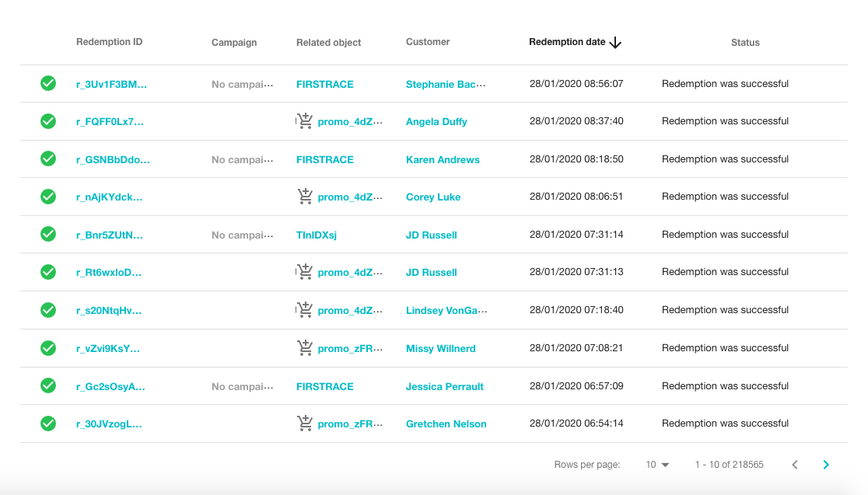Open promo_4dZ link in Corey Luke row
This screenshot has width=868, height=495.
(x=350, y=197)
